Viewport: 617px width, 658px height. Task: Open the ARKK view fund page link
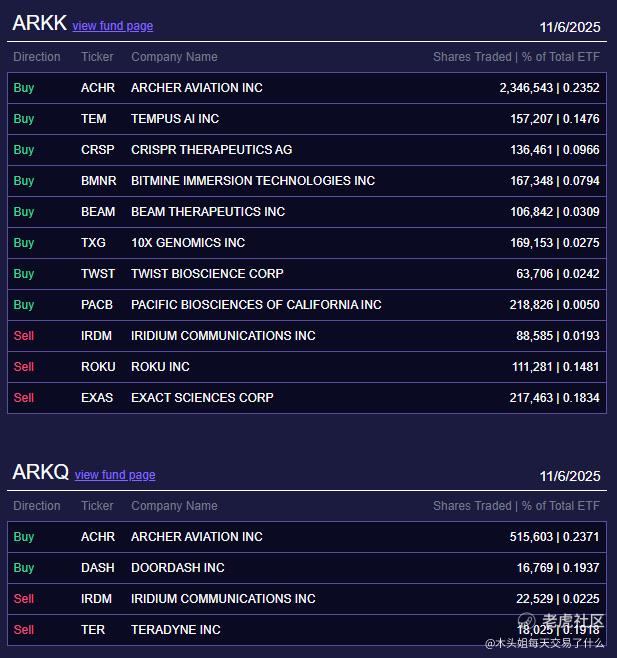pyautogui.click(x=112, y=26)
